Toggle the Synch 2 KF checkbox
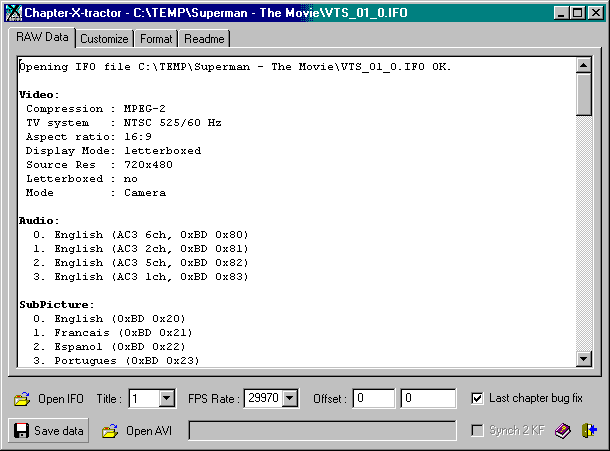The height and width of the screenshot is (451, 610). click(x=477, y=430)
